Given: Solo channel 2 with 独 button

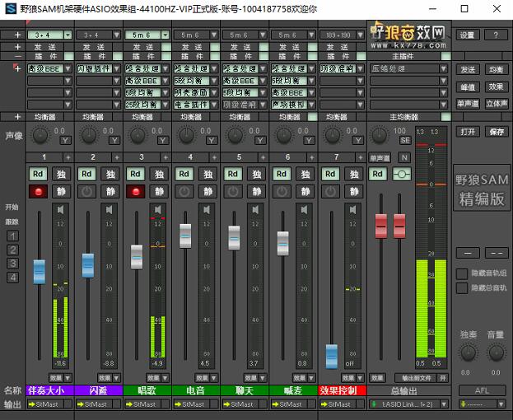Looking at the screenshot, I should pos(110,174).
